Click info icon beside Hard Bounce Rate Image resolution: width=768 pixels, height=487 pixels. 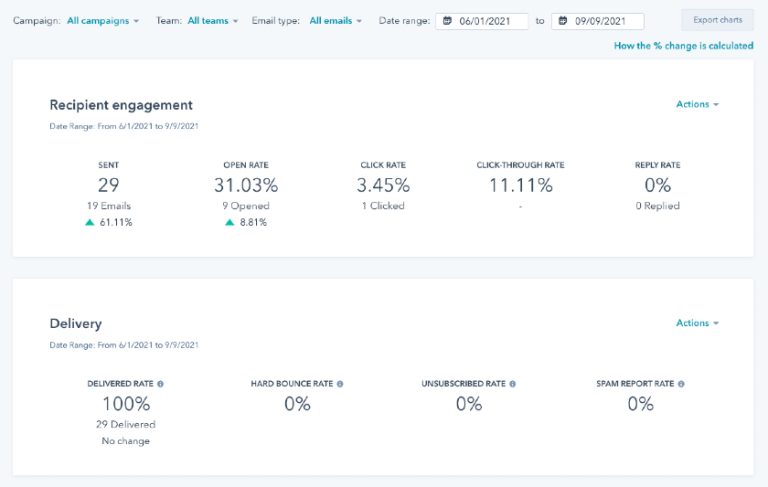[x=340, y=383]
